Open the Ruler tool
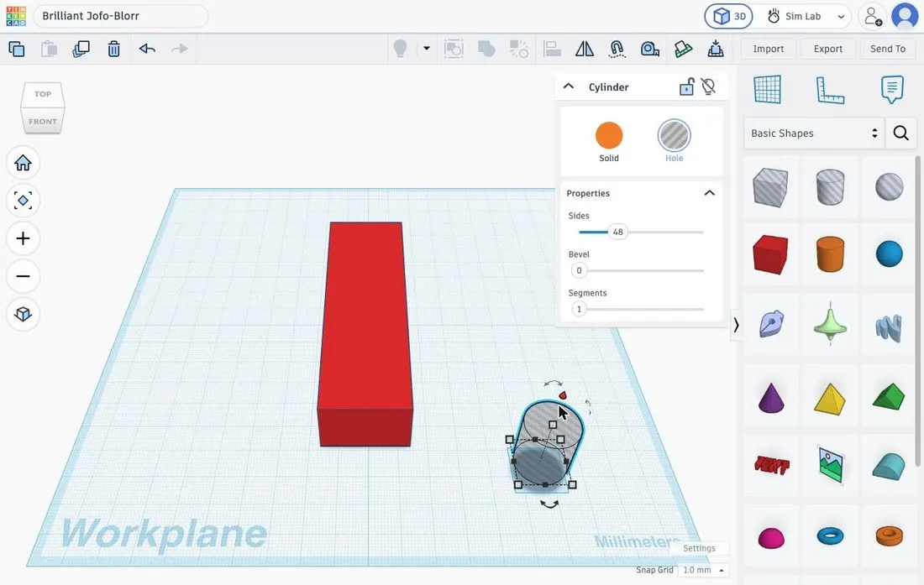 tap(830, 90)
